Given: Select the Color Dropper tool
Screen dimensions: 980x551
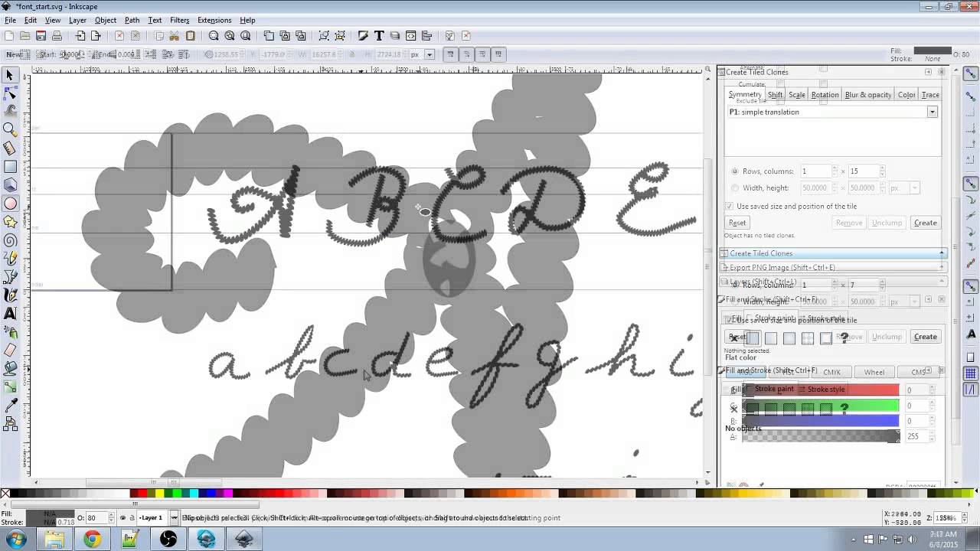Looking at the screenshot, I should coord(10,406).
